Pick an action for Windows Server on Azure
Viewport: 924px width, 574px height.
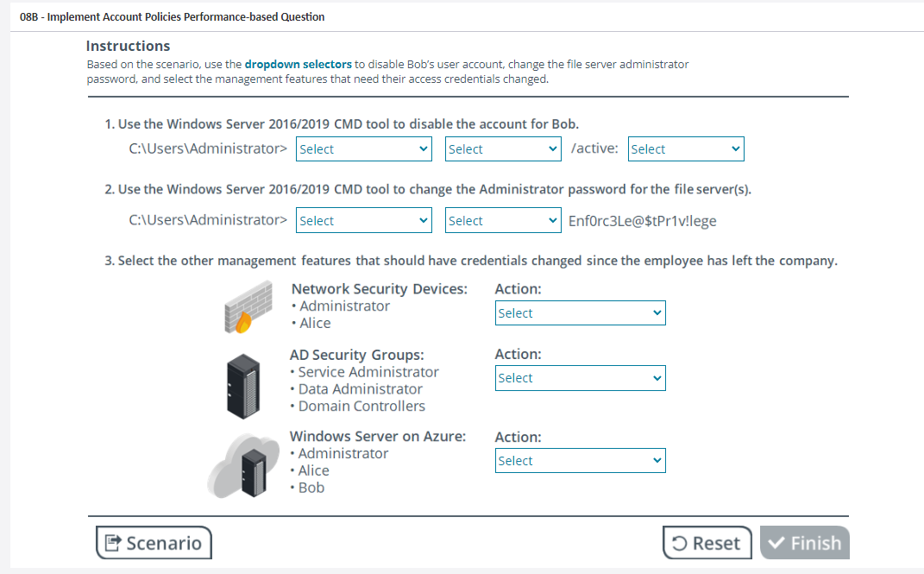click(580, 461)
